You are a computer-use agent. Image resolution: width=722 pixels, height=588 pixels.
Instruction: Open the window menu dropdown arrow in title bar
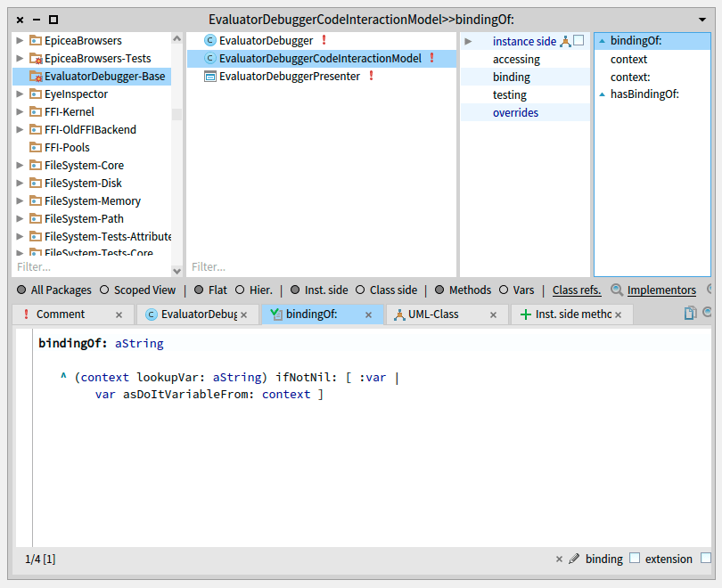coord(702,19)
